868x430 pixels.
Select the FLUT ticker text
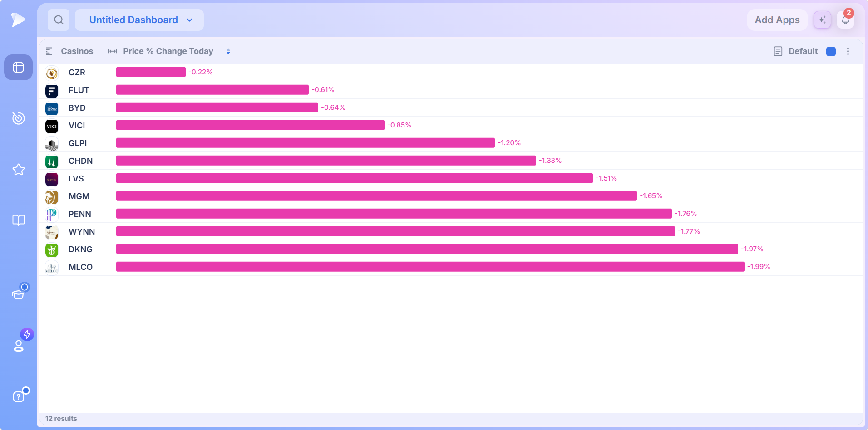tap(79, 90)
